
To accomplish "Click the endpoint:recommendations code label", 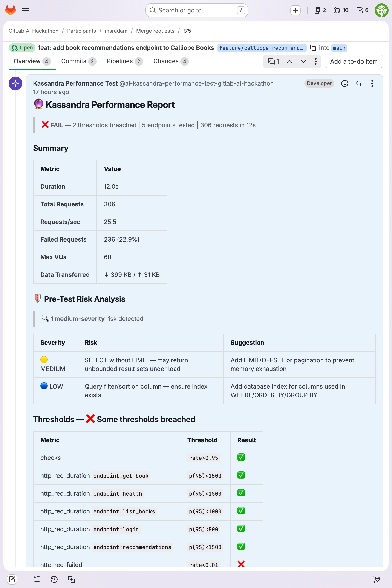I will pyautogui.click(x=132, y=547).
